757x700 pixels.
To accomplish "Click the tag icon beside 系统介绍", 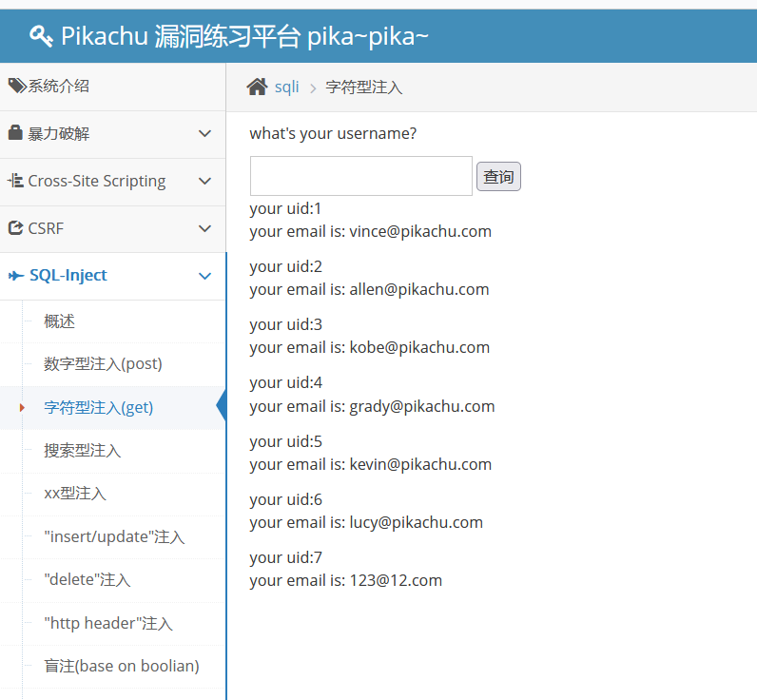I will point(17,86).
